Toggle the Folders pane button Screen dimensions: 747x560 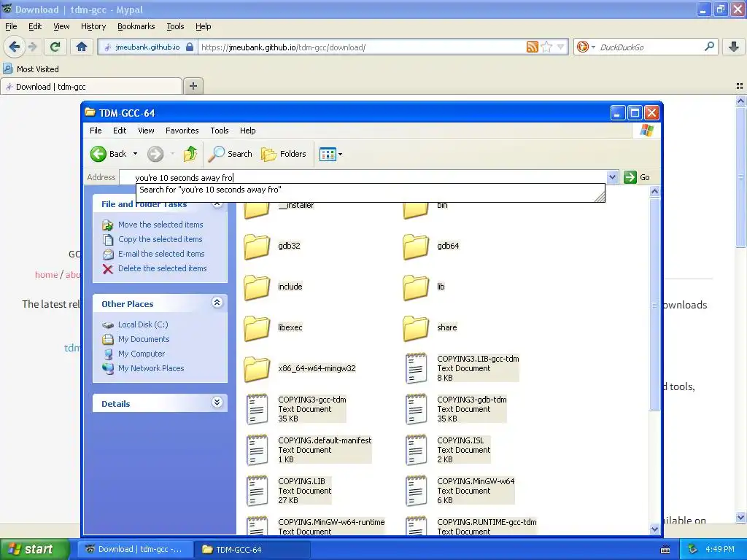pyautogui.click(x=284, y=154)
